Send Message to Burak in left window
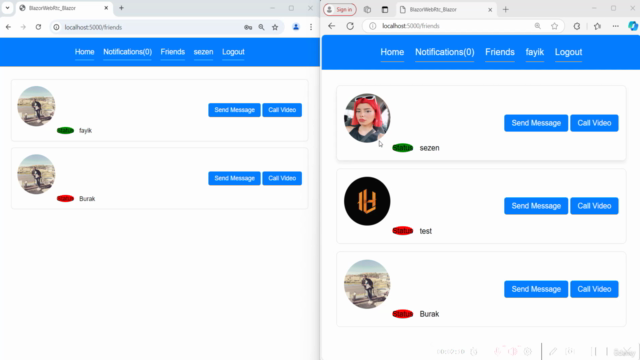This screenshot has width=640, height=360. click(x=234, y=178)
